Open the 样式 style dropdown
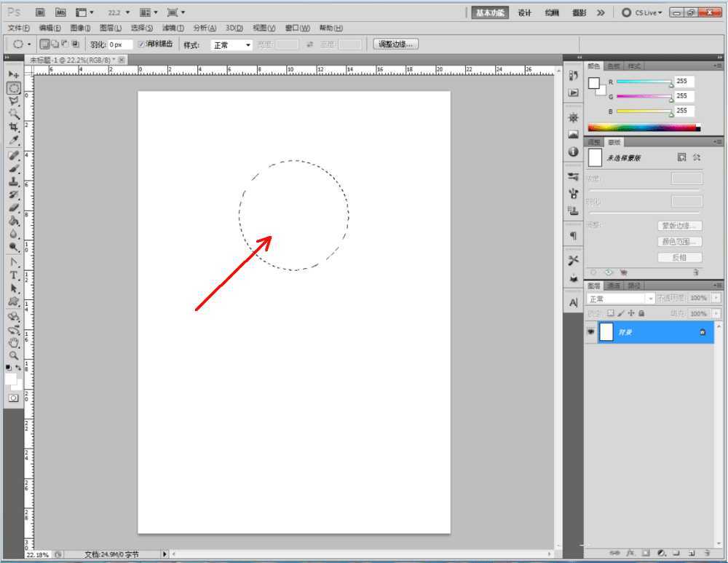 point(232,45)
